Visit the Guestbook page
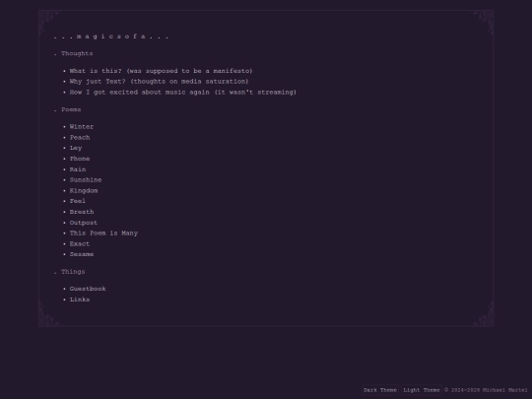Viewport: 532px width, 399px height. (x=88, y=289)
